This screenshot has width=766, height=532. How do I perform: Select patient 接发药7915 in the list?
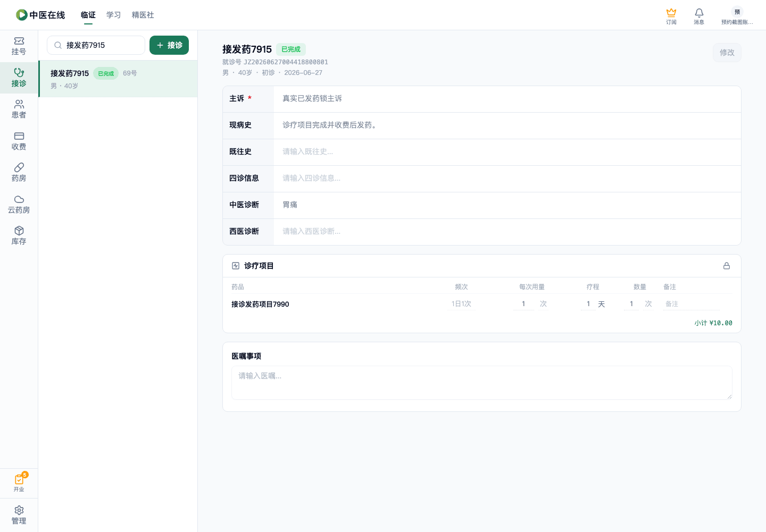[118, 79]
